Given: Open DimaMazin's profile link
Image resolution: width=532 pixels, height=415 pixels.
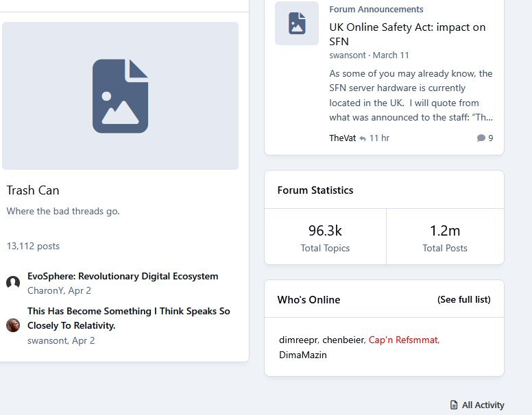Looking at the screenshot, I should (x=302, y=355).
